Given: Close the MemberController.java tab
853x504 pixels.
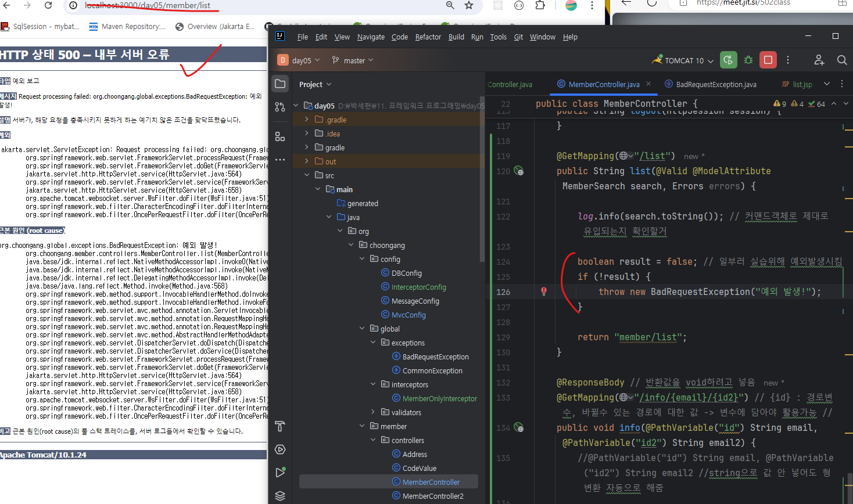Looking at the screenshot, I should pos(648,84).
